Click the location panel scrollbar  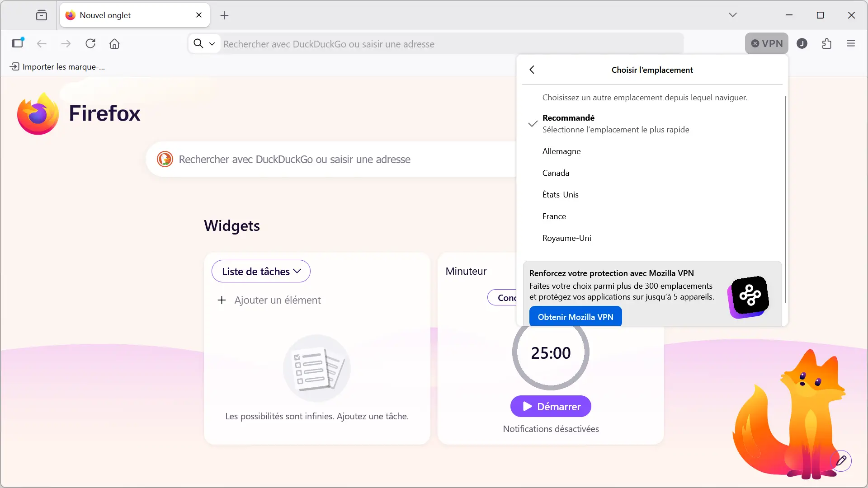(x=785, y=199)
